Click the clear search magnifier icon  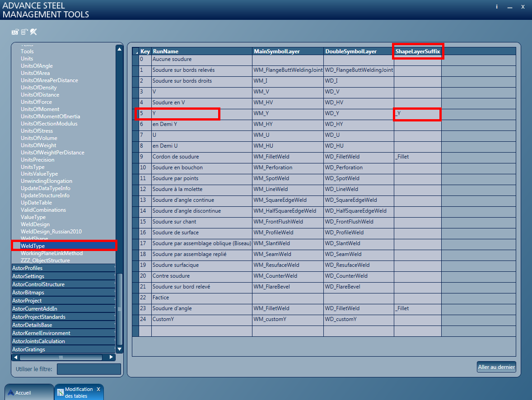pyautogui.click(x=33, y=32)
